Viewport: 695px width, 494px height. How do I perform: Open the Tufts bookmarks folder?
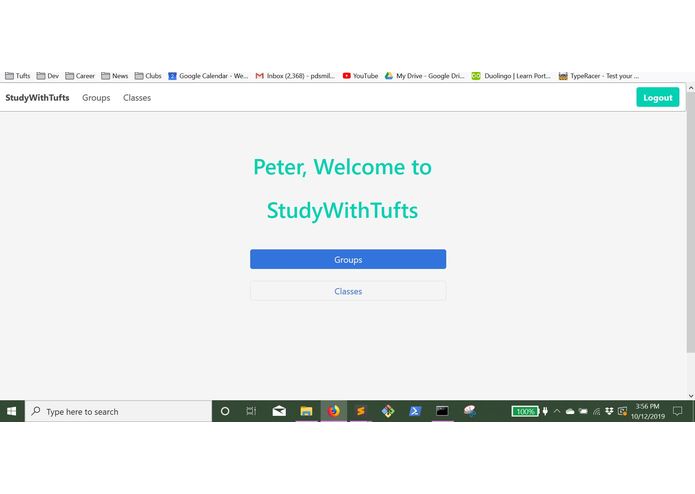click(x=17, y=76)
